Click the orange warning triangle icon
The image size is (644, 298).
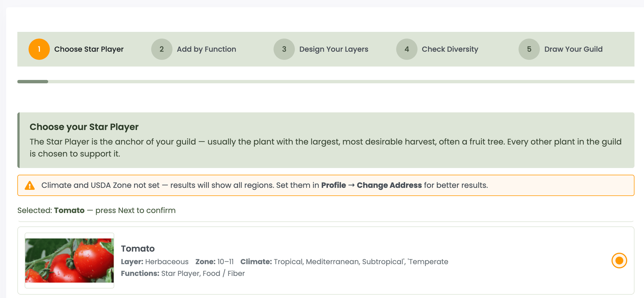[30, 185]
